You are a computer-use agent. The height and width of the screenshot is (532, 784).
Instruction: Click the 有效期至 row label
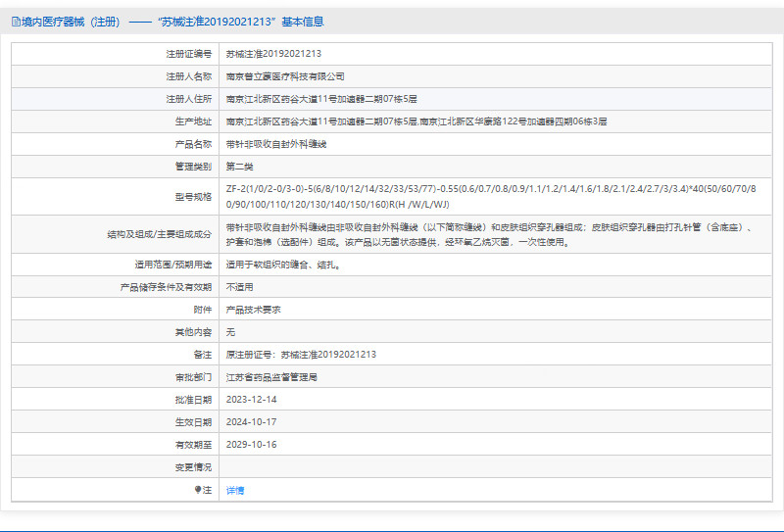pyautogui.click(x=193, y=445)
